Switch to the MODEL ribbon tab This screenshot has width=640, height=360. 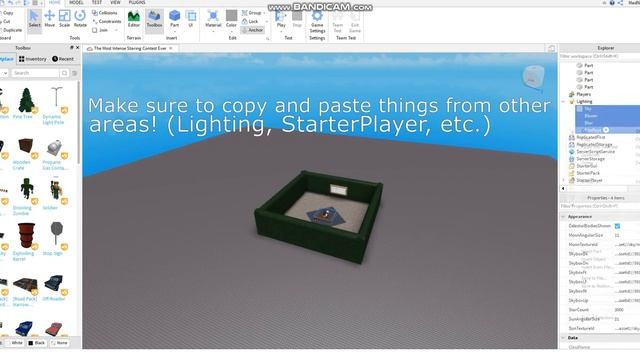[76, 2]
